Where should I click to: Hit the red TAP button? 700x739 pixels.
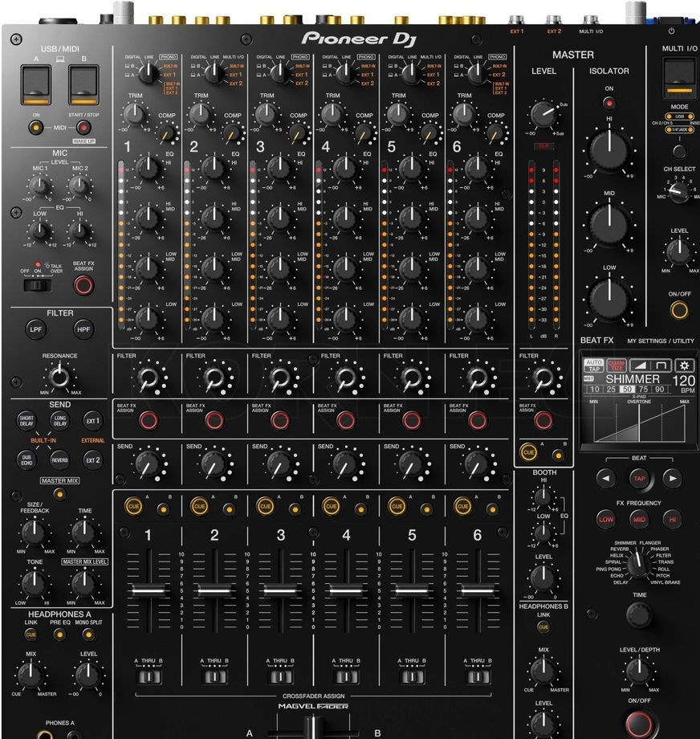pos(639,479)
